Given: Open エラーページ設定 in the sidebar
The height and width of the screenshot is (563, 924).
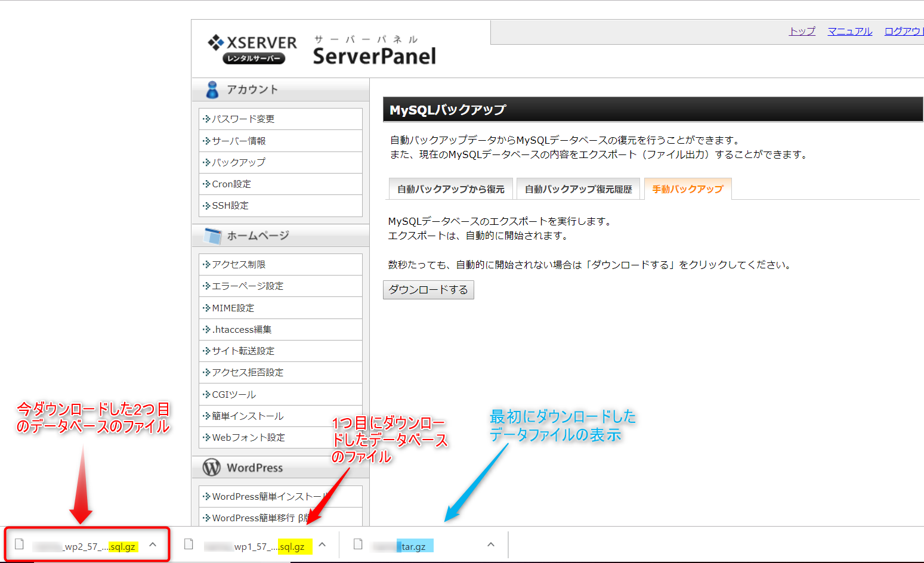Looking at the screenshot, I should [280, 286].
